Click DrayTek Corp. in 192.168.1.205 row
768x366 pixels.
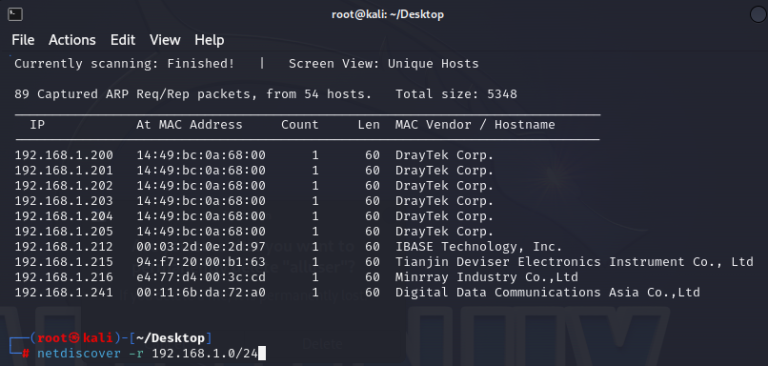pos(444,231)
